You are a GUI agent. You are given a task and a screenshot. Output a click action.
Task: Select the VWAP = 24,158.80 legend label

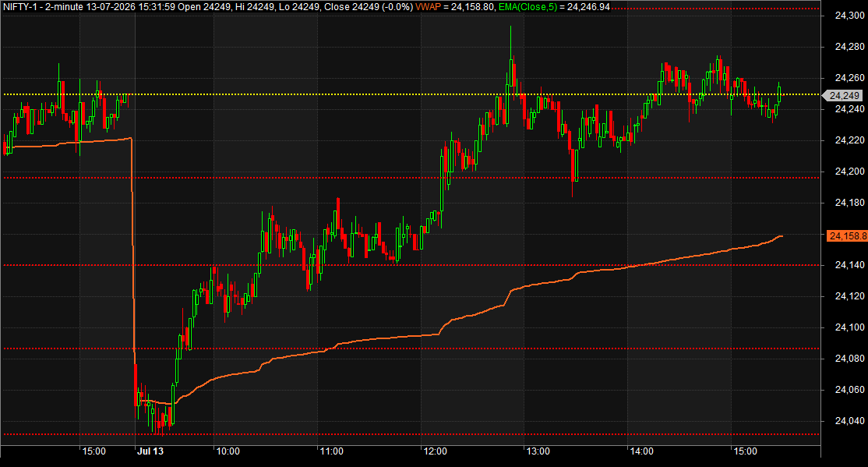point(455,7)
